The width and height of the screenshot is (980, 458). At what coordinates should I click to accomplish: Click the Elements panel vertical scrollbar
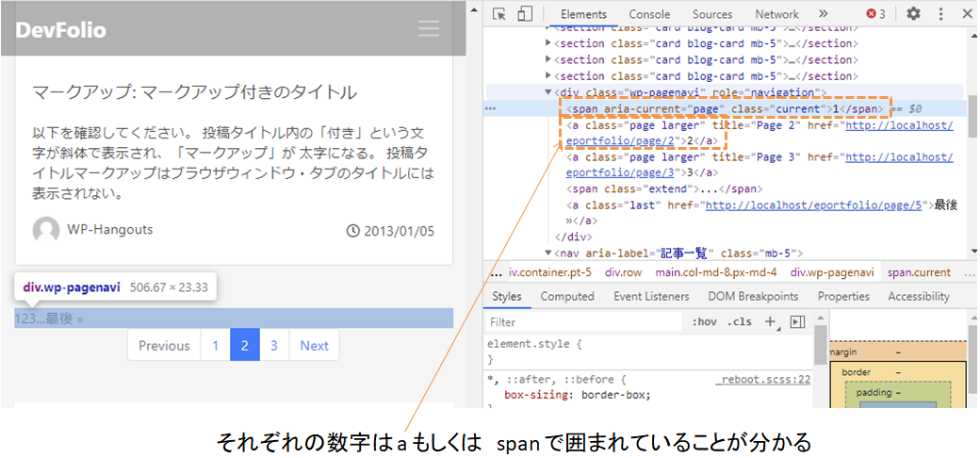tap(972, 116)
